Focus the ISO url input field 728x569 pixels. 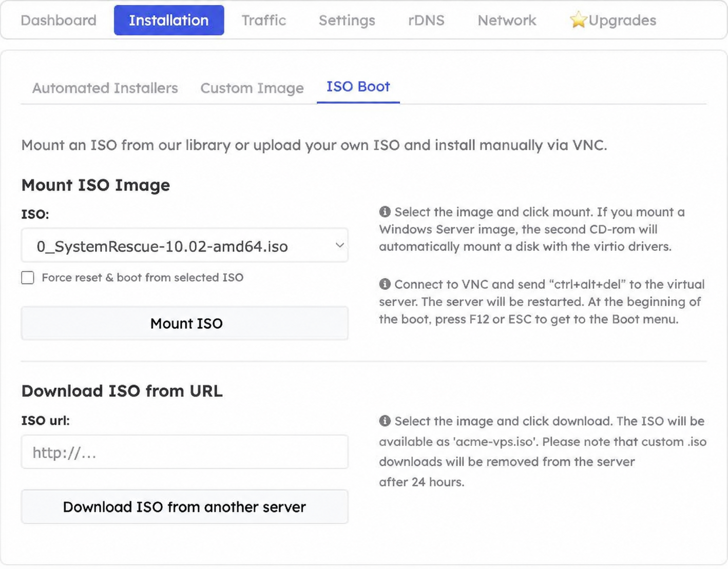tap(185, 452)
